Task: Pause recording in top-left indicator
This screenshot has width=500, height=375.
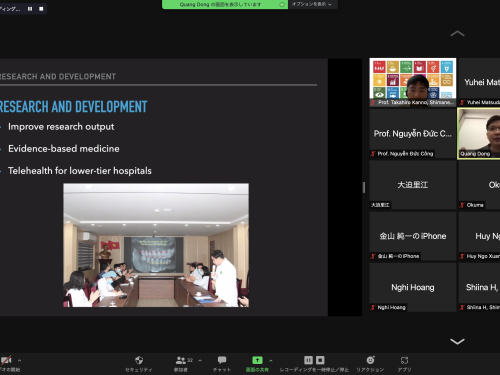Action: coord(30,9)
